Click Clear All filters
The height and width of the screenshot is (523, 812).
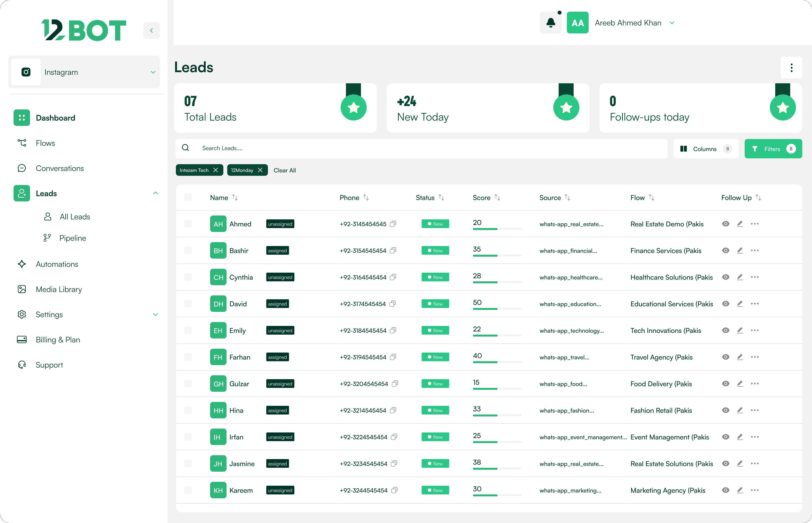(x=285, y=170)
